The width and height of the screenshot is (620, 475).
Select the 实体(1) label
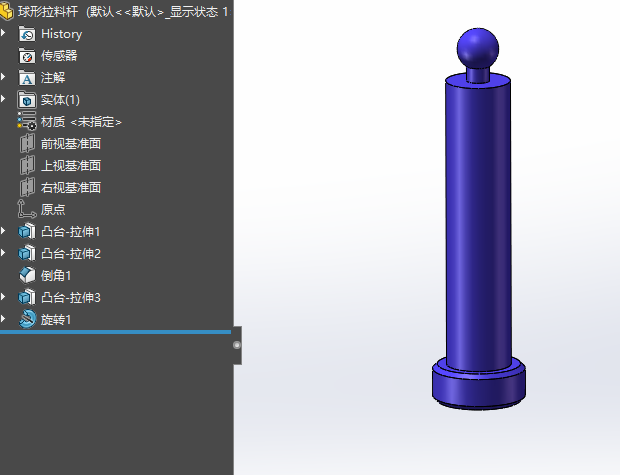click(60, 100)
